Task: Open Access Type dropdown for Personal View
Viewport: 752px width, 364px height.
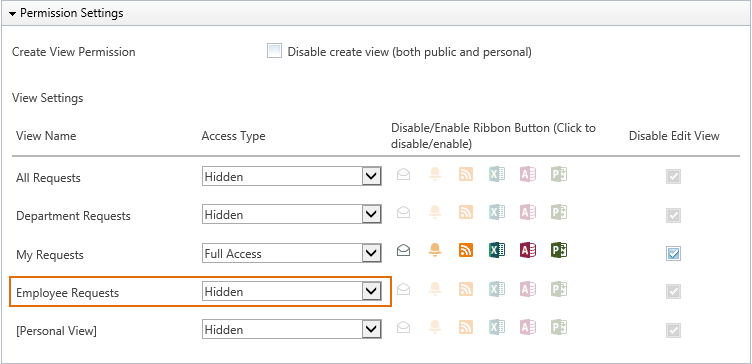Action: (292, 329)
